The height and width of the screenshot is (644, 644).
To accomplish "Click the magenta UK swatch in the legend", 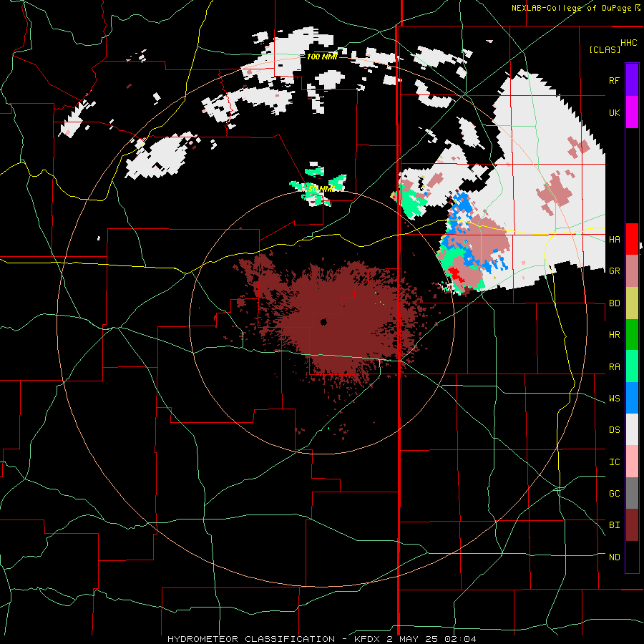I will pos(632,112).
